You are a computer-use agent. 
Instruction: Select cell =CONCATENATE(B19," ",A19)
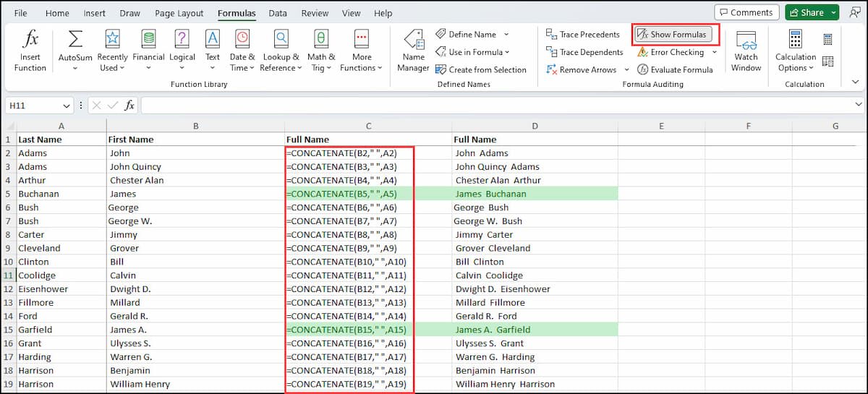point(368,384)
